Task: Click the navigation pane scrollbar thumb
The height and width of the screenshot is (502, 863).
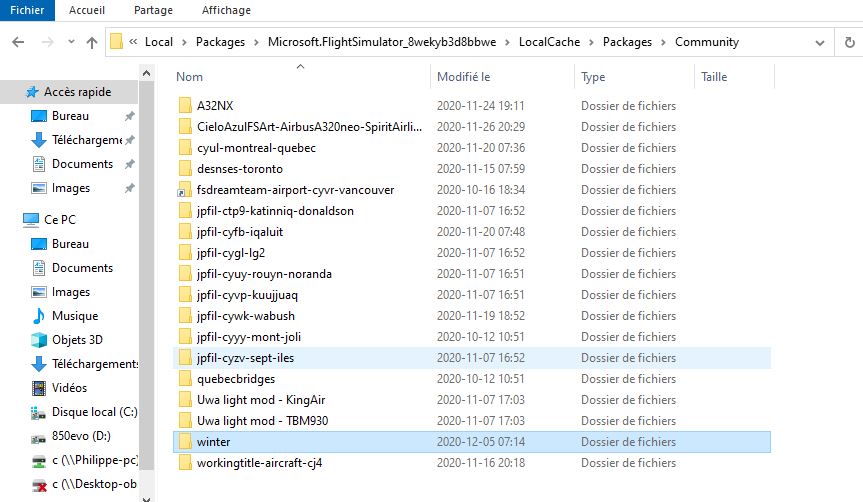Action: click(146, 276)
